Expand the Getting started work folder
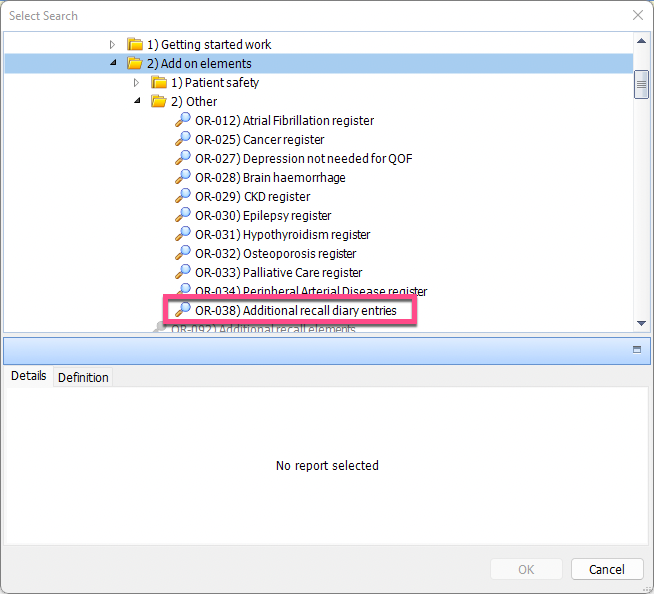The image size is (654, 594). [112, 44]
